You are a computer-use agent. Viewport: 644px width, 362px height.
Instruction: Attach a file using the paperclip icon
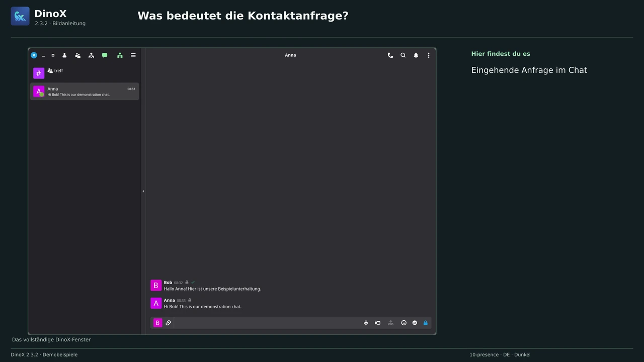coord(169,323)
